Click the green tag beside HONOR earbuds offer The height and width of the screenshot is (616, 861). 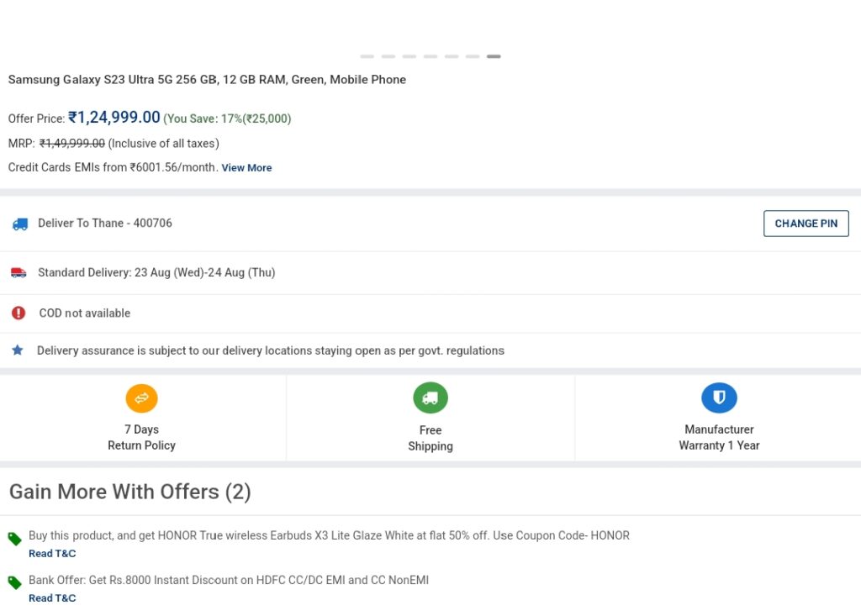(x=15, y=539)
